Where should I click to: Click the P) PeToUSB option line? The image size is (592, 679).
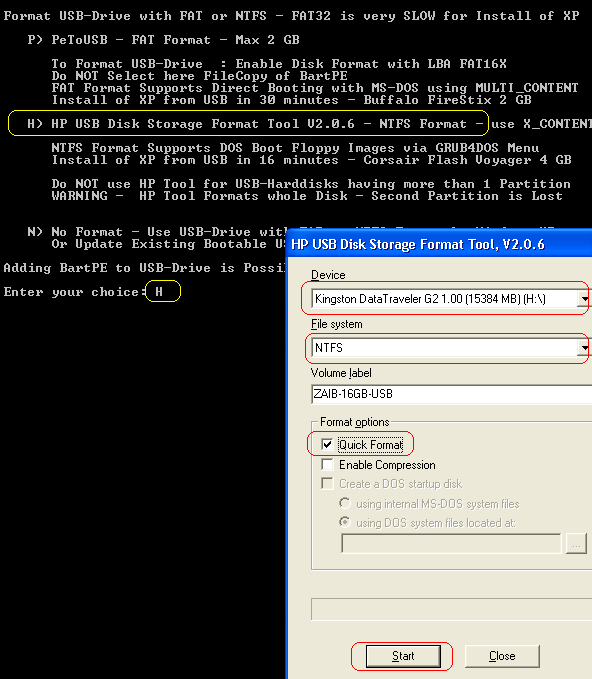point(163,40)
